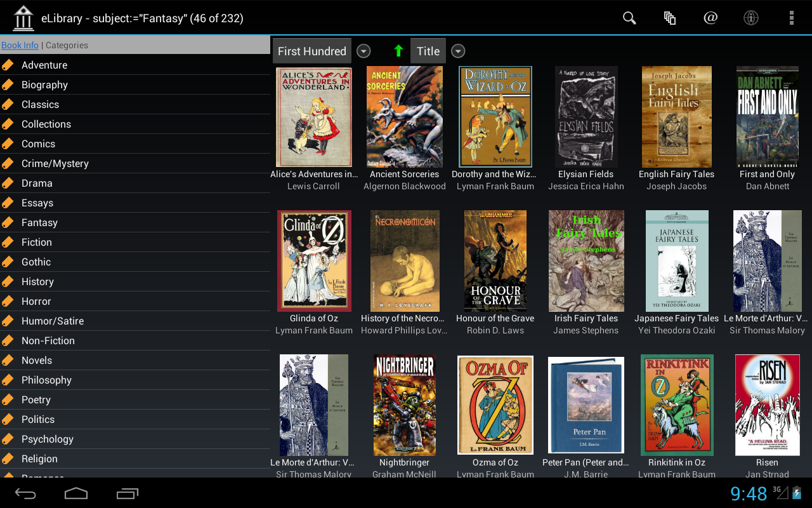Viewport: 812px width, 508px height.
Task: Open the globe info icon
Action: (750, 18)
